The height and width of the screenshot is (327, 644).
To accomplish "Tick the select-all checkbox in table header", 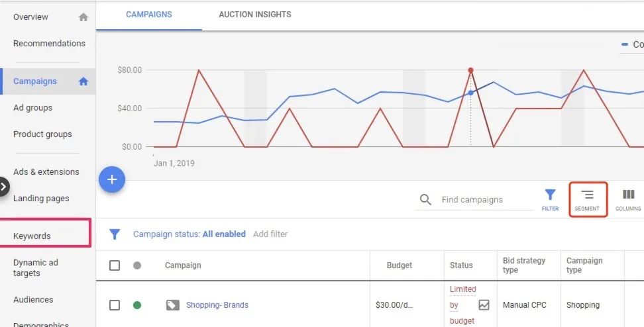I will pyautogui.click(x=115, y=265).
